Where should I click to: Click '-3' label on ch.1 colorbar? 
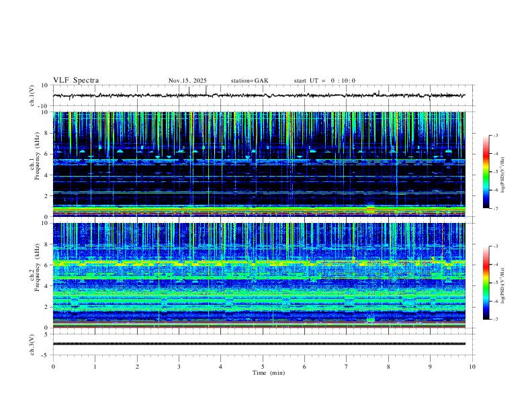point(496,135)
